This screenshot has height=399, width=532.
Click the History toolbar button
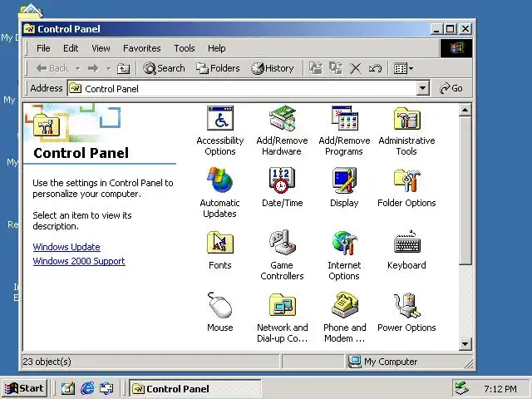273,68
